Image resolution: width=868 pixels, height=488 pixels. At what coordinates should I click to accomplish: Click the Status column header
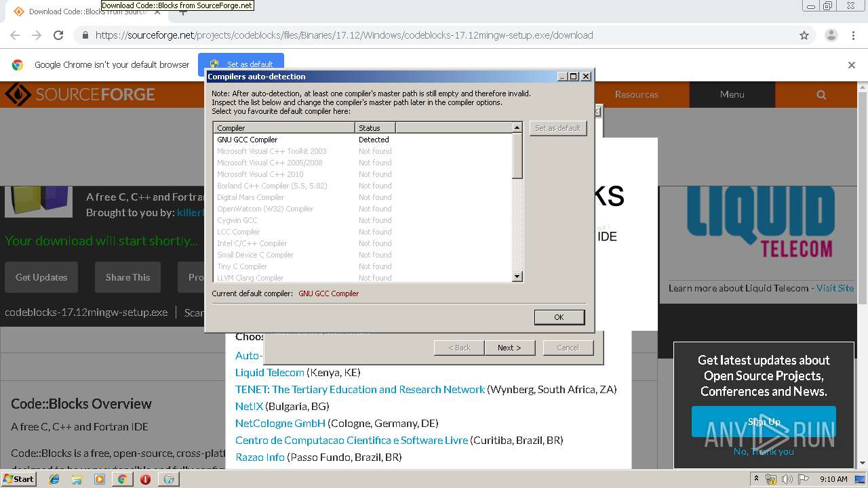point(375,127)
